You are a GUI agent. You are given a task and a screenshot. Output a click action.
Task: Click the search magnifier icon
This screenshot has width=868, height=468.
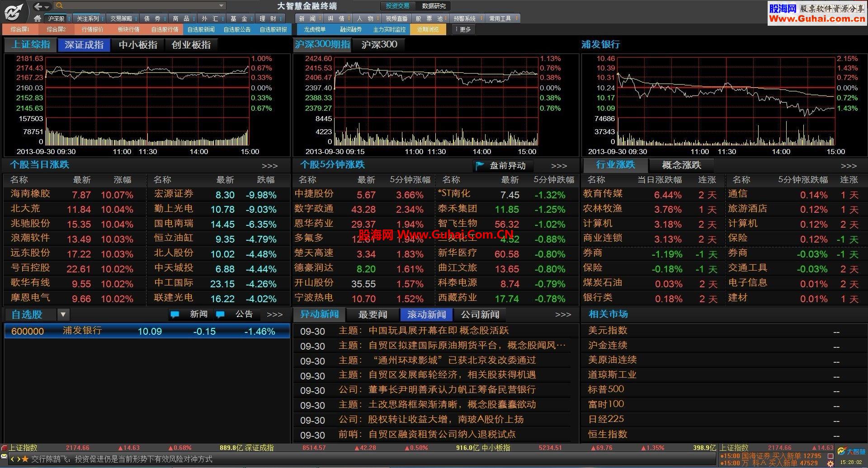(x=59, y=6)
